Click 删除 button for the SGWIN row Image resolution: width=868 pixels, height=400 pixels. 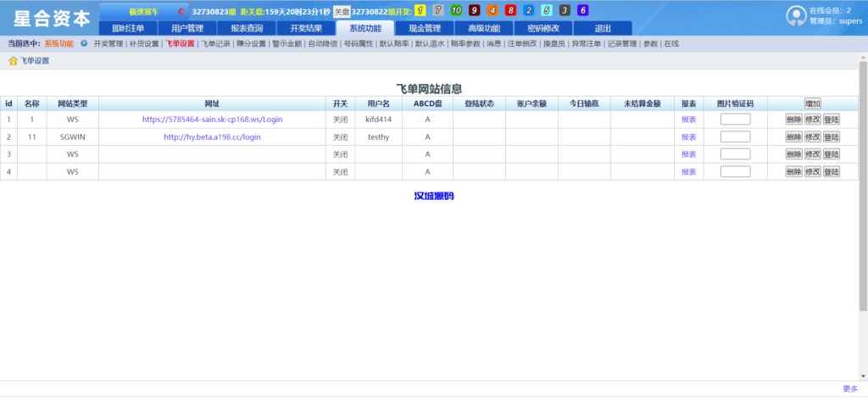[x=793, y=137]
